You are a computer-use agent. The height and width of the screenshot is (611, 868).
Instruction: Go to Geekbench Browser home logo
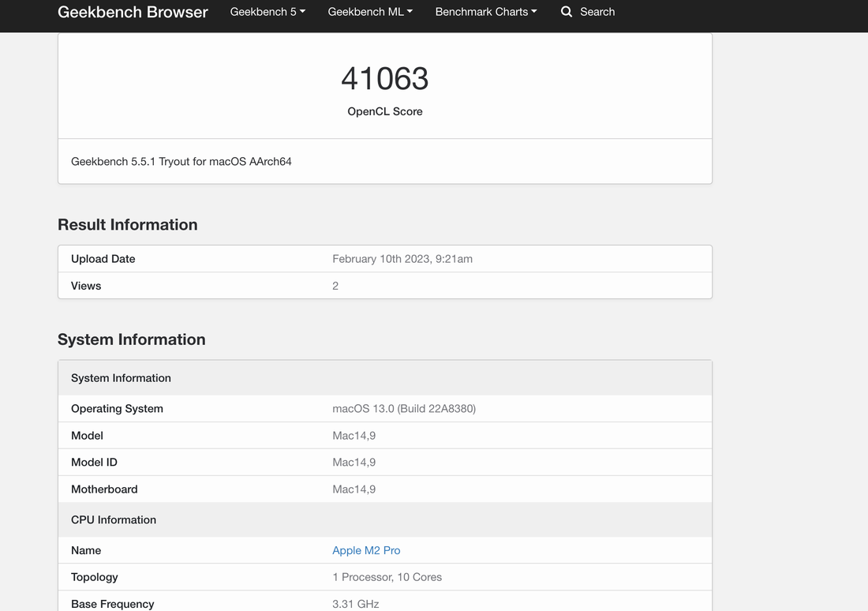pos(133,12)
